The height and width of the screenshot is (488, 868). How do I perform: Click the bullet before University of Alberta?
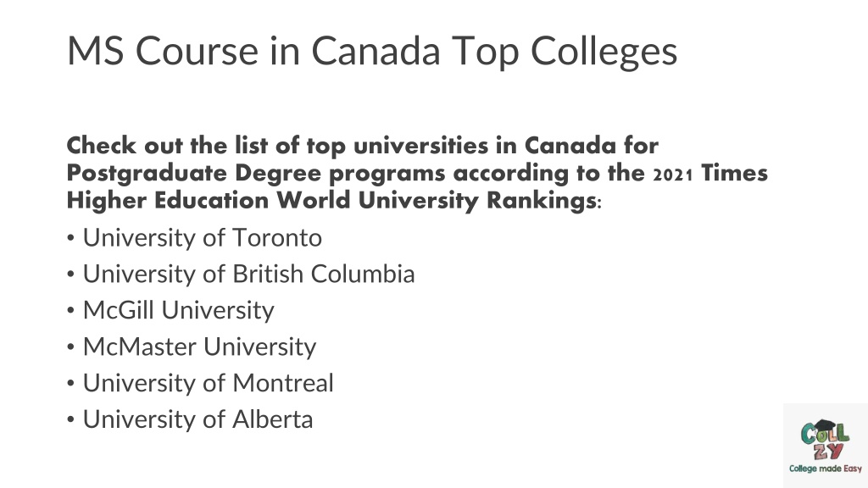click(70, 420)
